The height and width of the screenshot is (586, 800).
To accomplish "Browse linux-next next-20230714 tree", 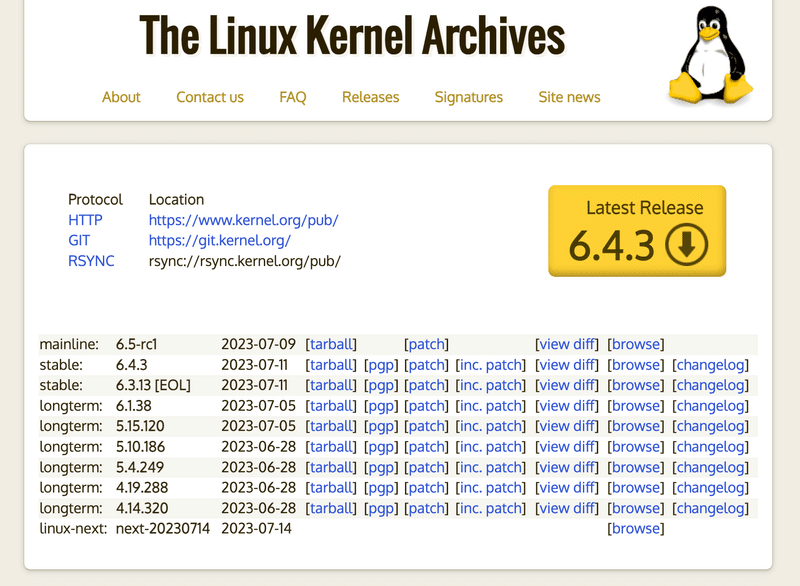I will click(636, 528).
